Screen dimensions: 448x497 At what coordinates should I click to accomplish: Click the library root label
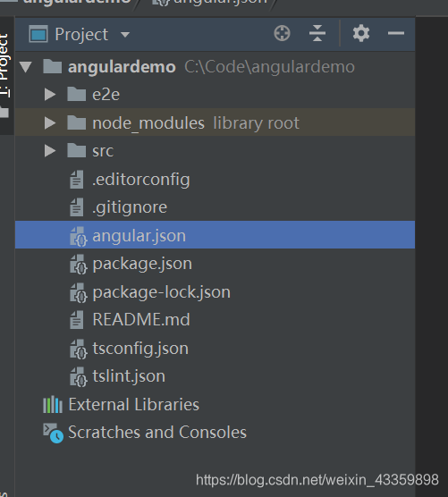coord(256,123)
